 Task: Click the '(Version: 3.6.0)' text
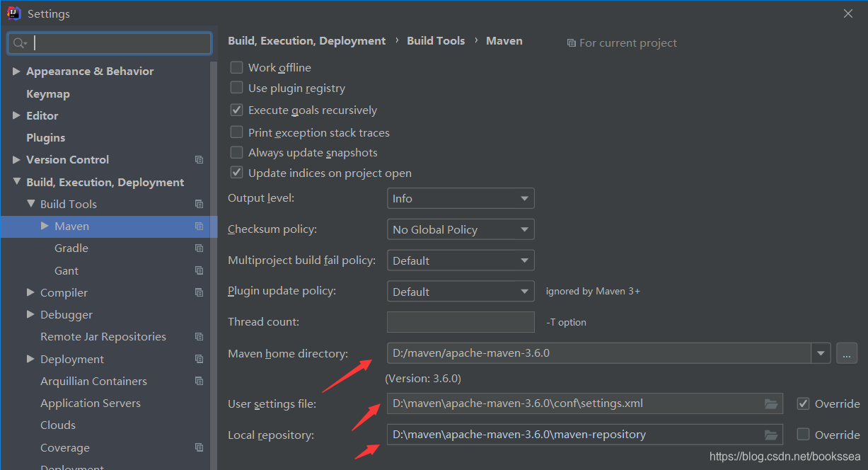click(423, 379)
